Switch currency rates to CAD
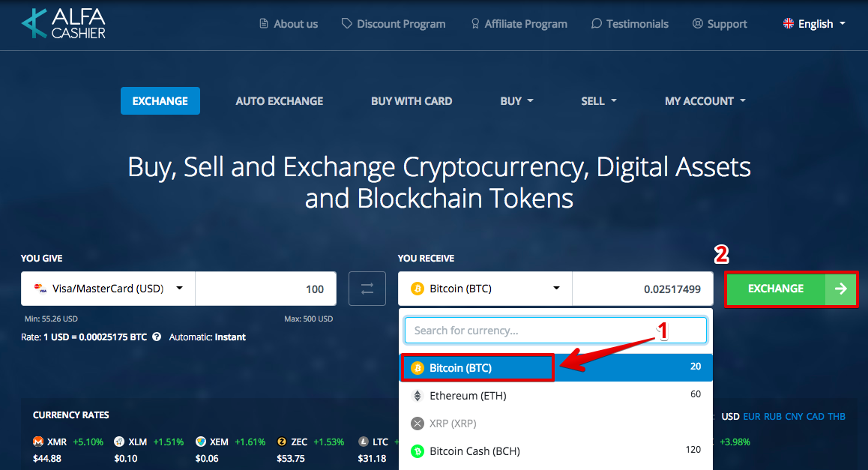This screenshot has width=868, height=470. 816,416
